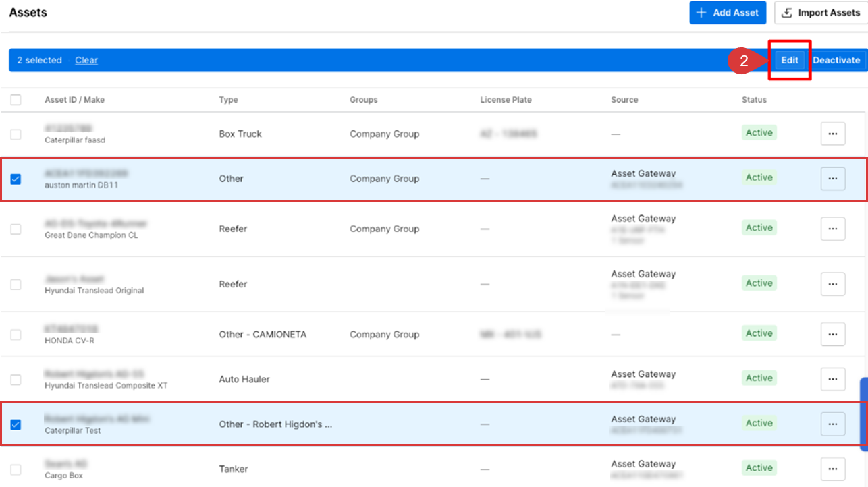
Task: Deactivate the selected assets
Action: point(836,60)
